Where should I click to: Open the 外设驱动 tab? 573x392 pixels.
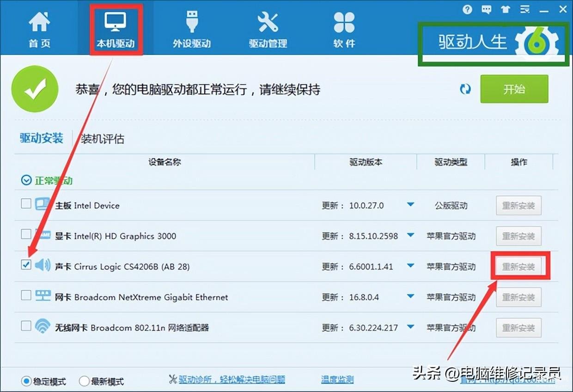click(x=191, y=29)
